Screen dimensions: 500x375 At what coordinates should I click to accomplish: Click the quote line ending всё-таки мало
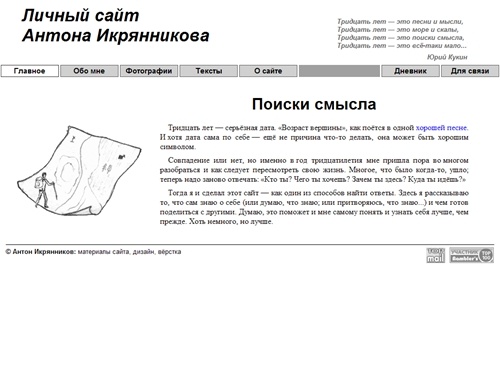[402, 46]
